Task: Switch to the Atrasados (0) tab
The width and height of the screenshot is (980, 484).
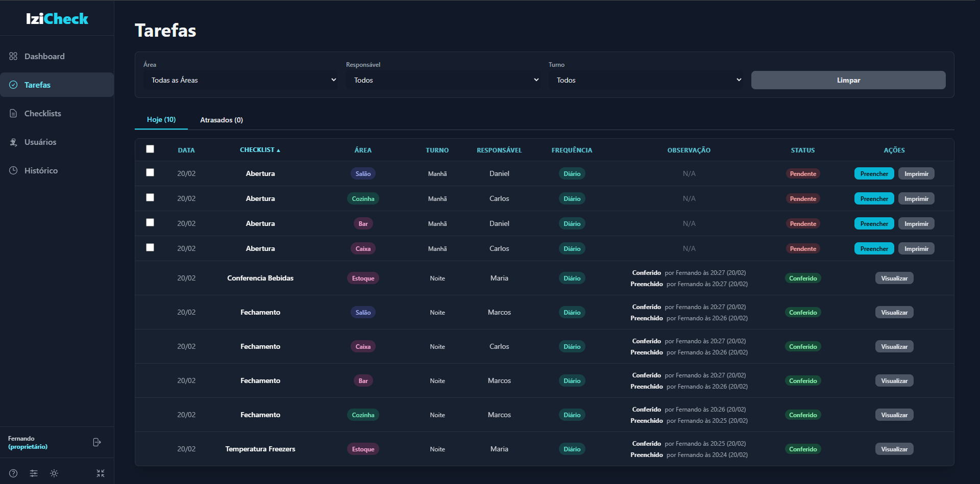Action: point(221,120)
